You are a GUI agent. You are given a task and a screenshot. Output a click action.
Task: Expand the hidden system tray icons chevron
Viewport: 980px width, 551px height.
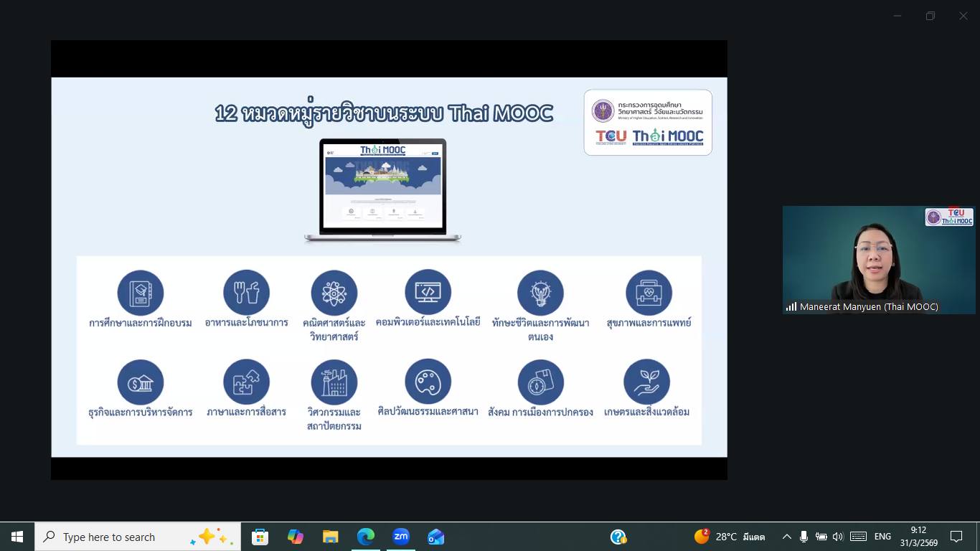(x=787, y=537)
